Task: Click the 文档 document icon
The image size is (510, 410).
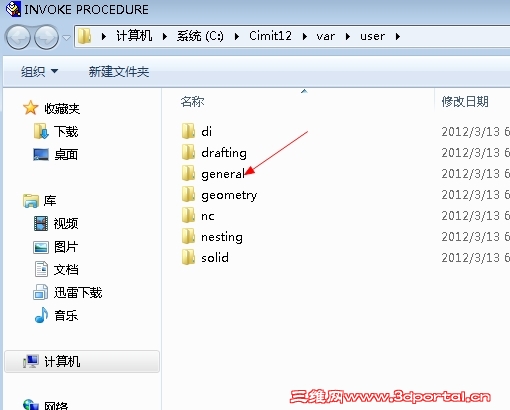Action: tap(41, 269)
